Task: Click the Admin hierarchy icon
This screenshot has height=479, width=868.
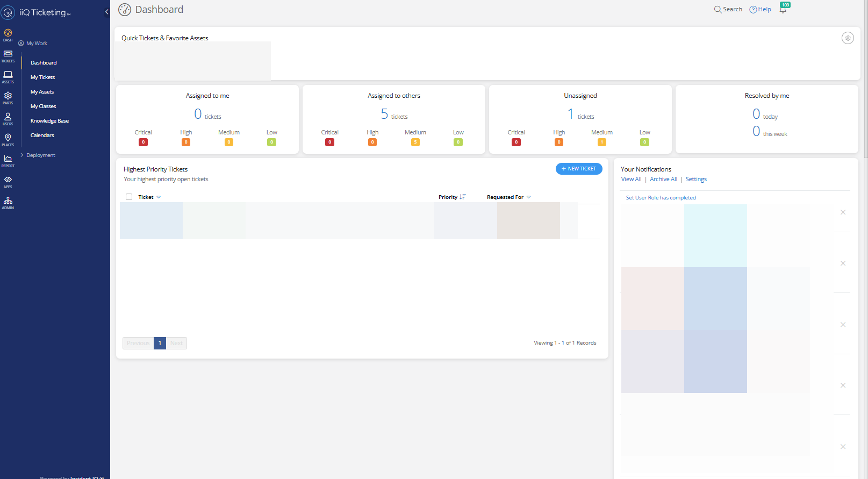Action: pyautogui.click(x=8, y=202)
